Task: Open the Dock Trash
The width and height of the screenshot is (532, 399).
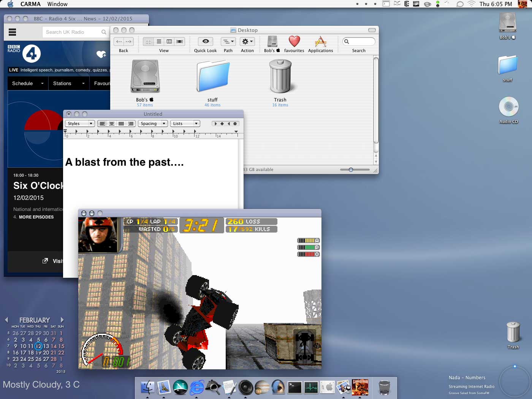Action: [385, 388]
